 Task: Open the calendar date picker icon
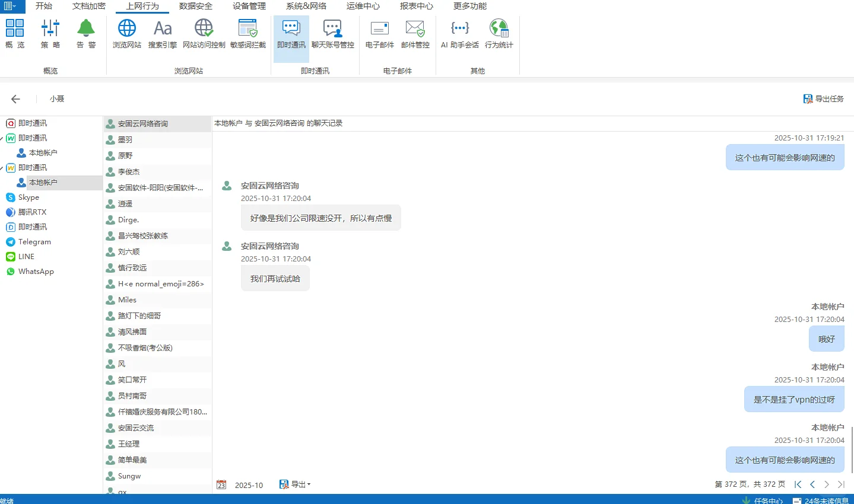(221, 484)
